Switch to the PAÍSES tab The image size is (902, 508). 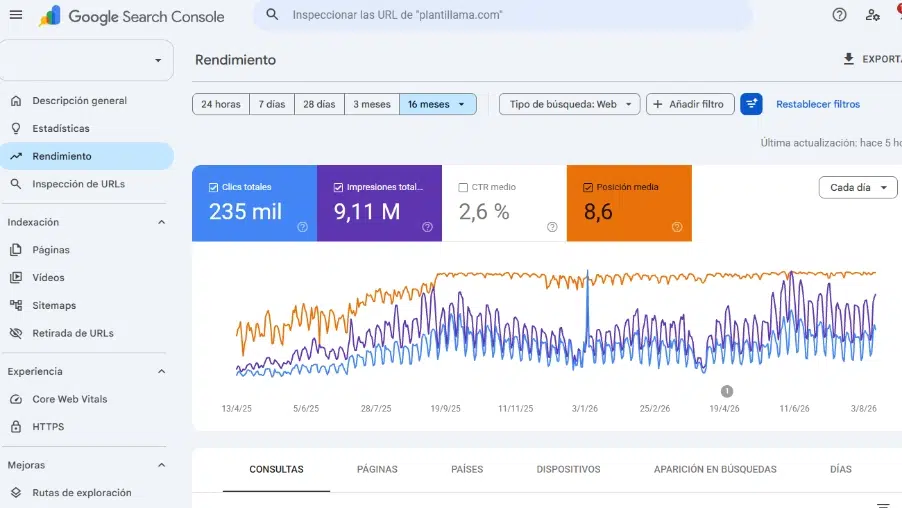(x=467, y=469)
